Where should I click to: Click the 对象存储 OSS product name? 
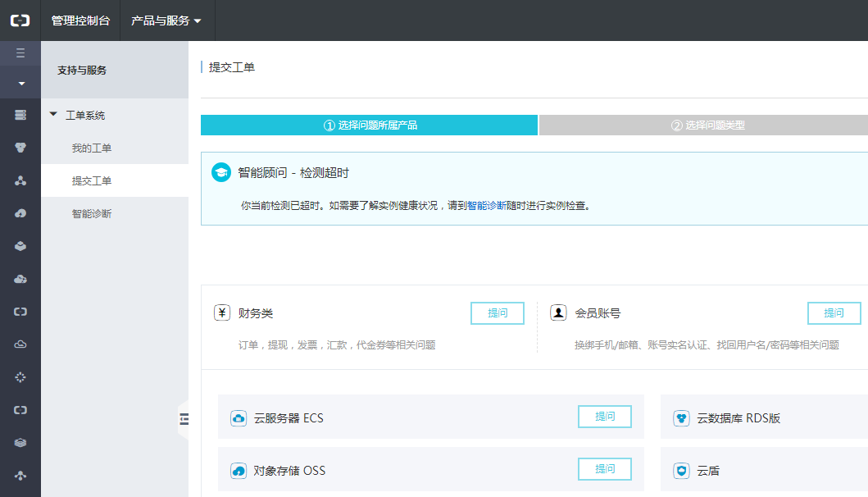[x=289, y=471]
